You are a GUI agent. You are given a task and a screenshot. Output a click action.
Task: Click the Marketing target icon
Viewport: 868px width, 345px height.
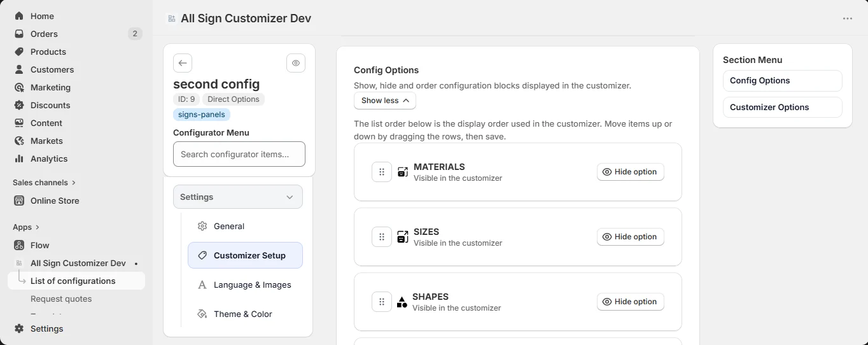(19, 87)
